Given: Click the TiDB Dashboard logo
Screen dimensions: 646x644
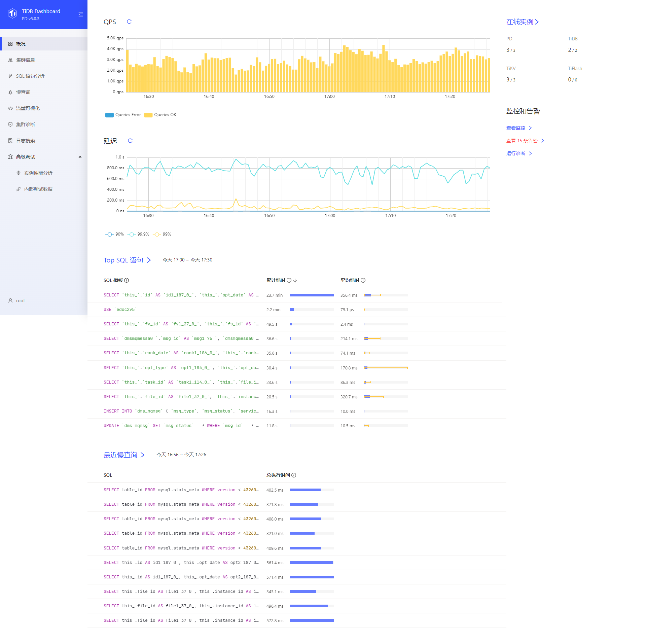Looking at the screenshot, I should tap(12, 14).
